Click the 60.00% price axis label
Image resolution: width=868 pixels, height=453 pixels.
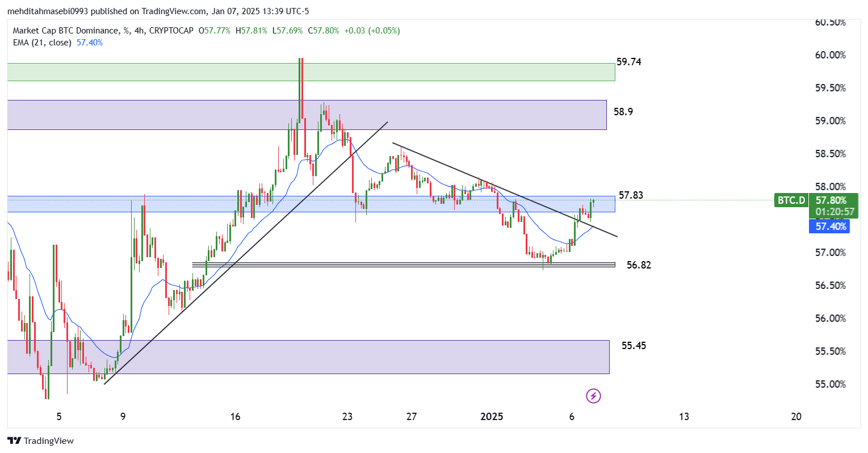(831, 55)
